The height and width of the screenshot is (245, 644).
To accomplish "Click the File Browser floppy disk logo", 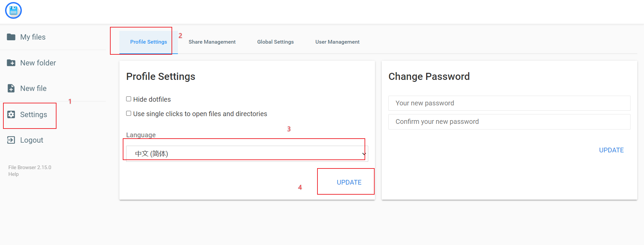I will 13,10.
